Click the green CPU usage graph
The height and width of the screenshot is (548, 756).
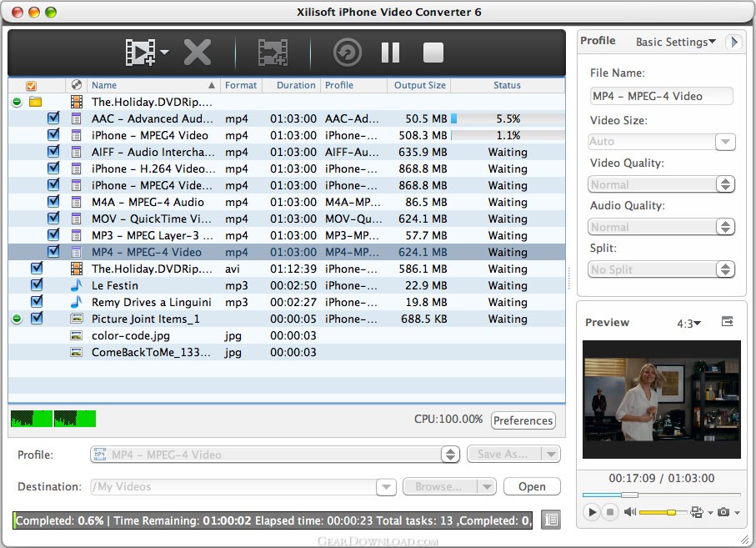coord(53,419)
